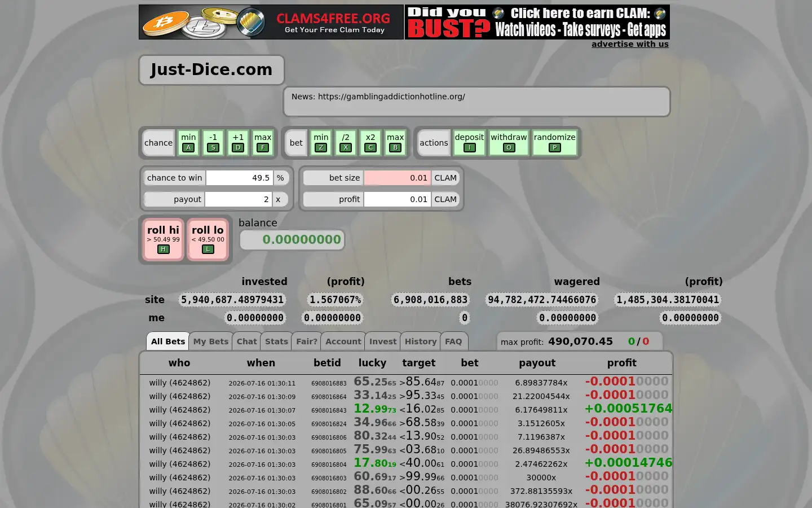Set bet to max
The height and width of the screenshot is (508, 812).
[x=395, y=143]
